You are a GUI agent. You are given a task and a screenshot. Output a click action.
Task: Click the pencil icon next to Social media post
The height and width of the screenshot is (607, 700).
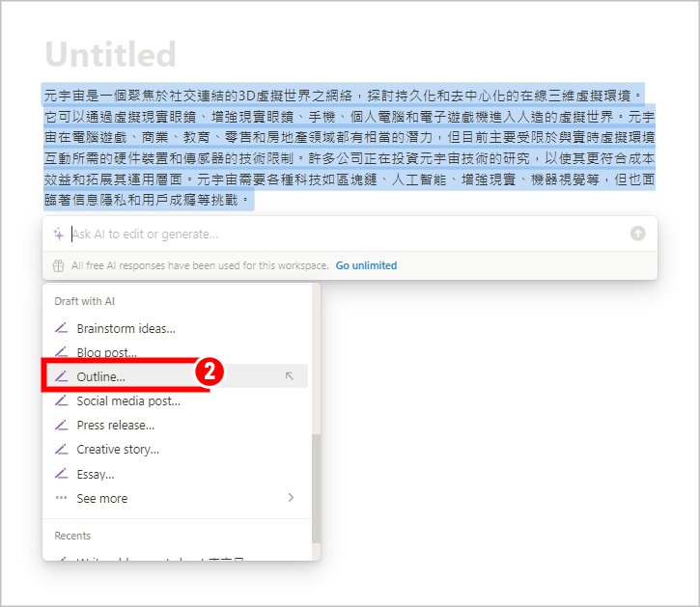[61, 400]
